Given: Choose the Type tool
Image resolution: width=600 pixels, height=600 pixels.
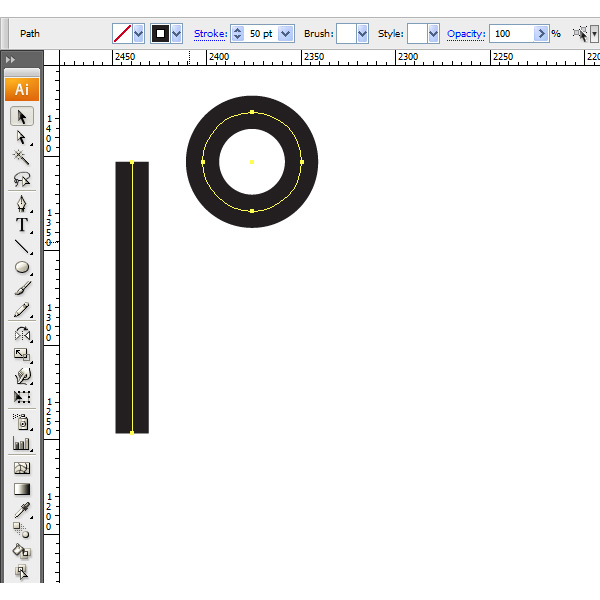Looking at the screenshot, I should tap(22, 225).
